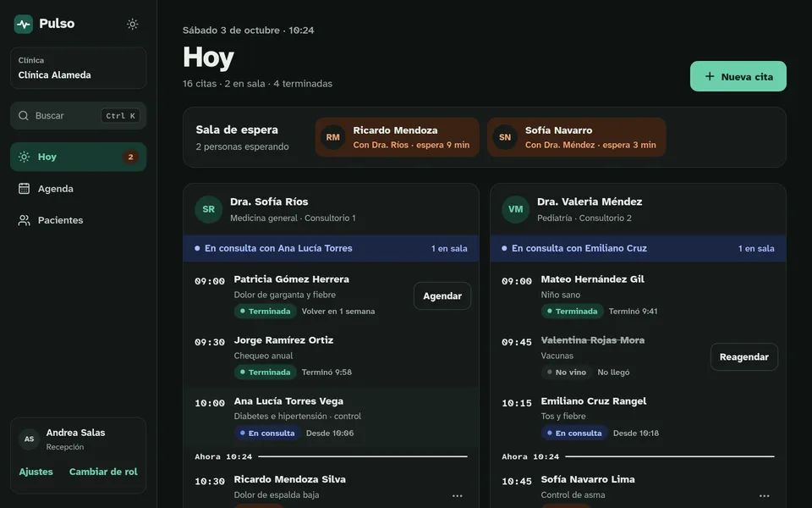
Task: Click the 2 personas esperando text
Action: click(x=243, y=146)
